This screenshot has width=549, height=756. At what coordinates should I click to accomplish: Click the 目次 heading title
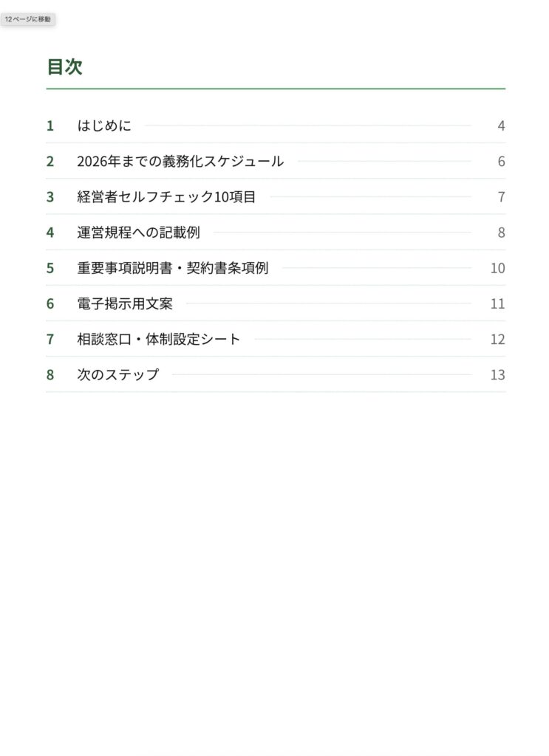[64, 66]
